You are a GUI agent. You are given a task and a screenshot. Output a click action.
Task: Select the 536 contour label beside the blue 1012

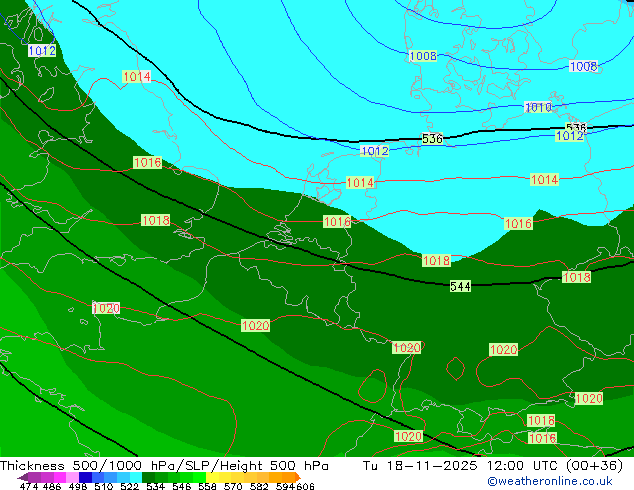pos(576,127)
